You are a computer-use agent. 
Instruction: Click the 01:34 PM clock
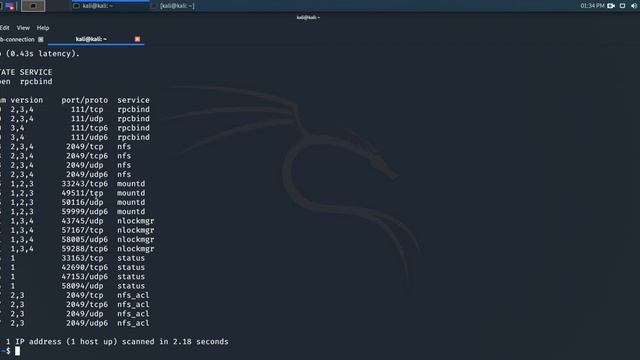point(592,6)
